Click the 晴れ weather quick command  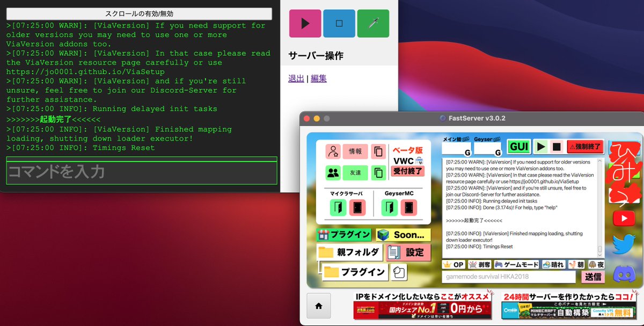click(554, 264)
